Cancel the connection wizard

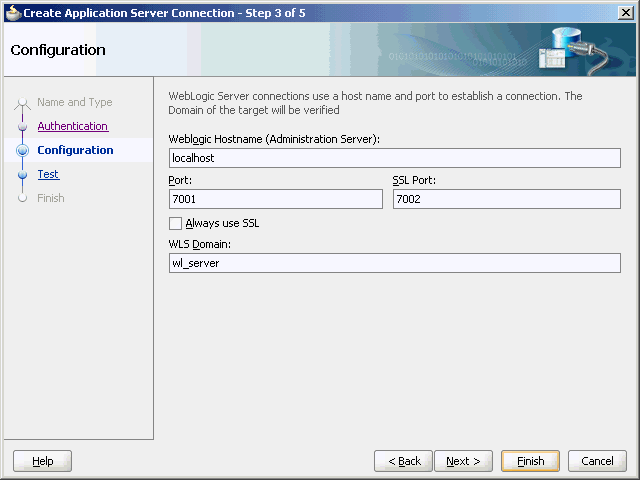(x=597, y=461)
